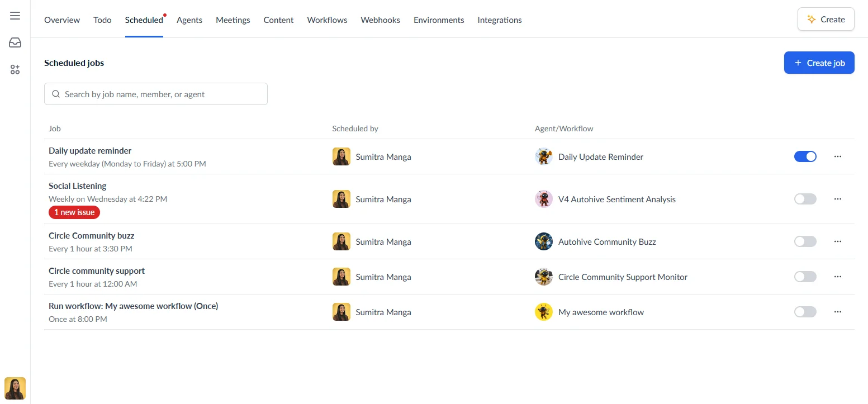The image size is (868, 404).
Task: Switch to the Integrations tab
Action: 499,20
